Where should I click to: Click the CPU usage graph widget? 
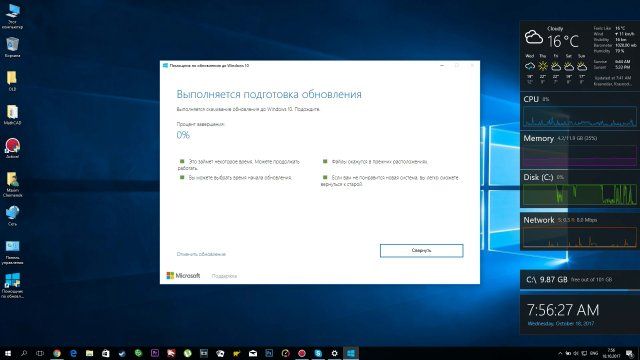(580, 116)
